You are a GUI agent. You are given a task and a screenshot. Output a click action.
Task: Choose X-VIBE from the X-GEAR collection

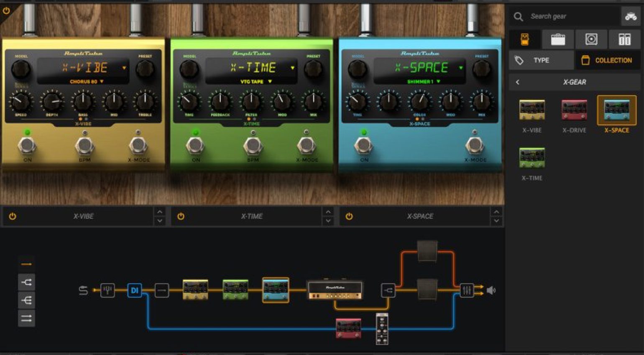[x=532, y=116]
